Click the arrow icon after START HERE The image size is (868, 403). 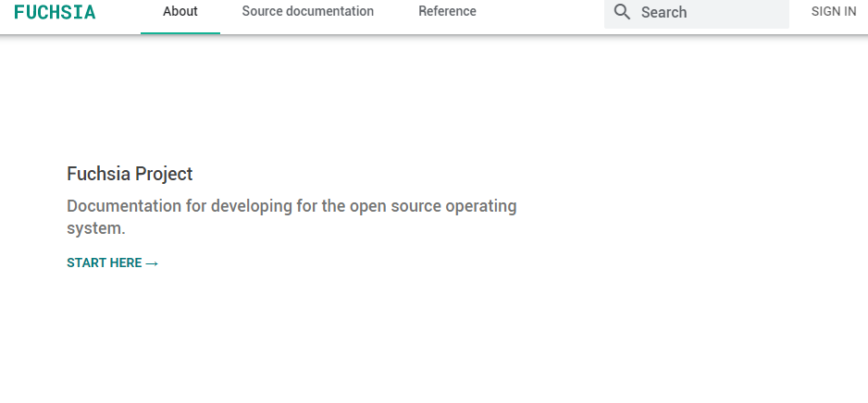(x=152, y=263)
